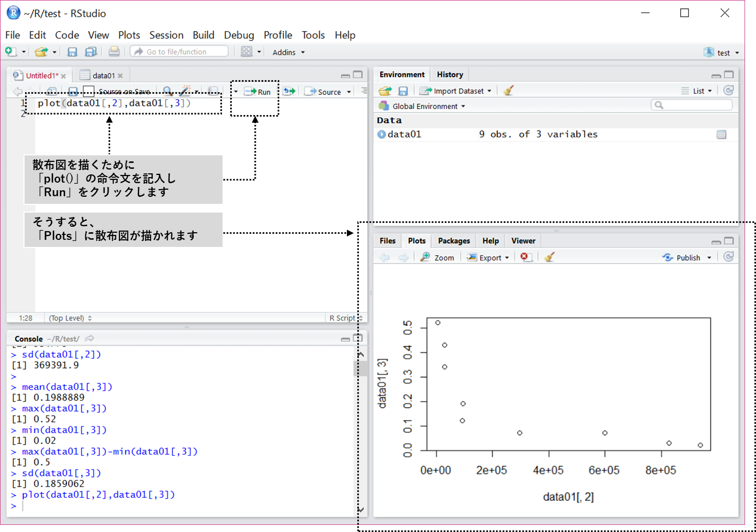The width and height of the screenshot is (756, 532).
Task: Expand the data01 object details
Action: [381, 135]
